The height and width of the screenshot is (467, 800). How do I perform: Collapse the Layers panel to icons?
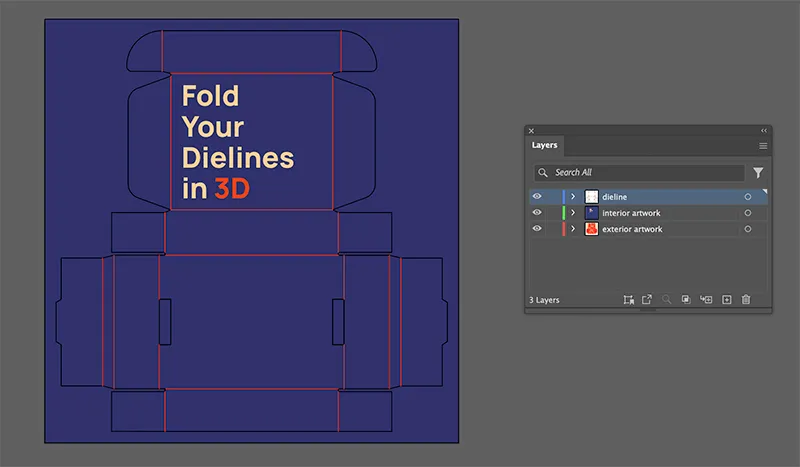tap(764, 131)
